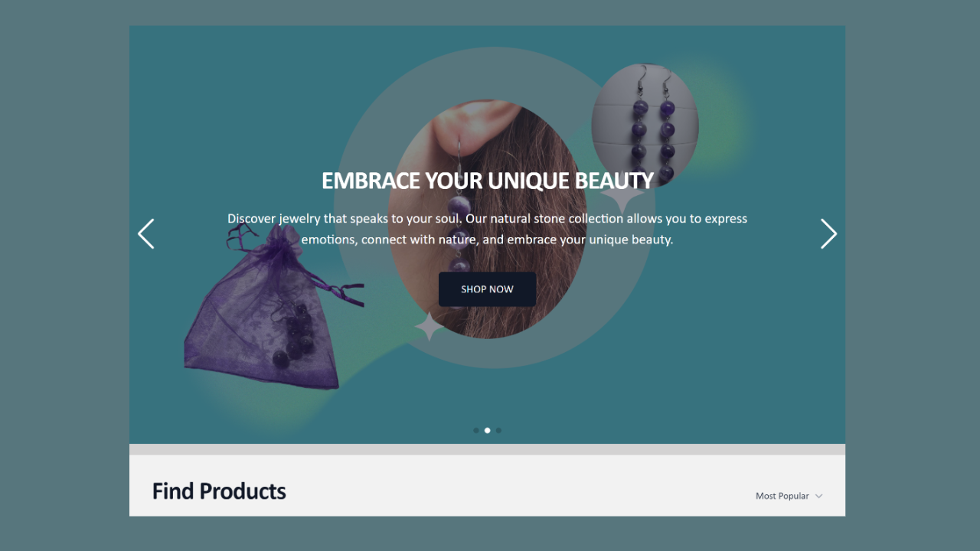
Task: Click the oval image of amethyst earring pair
Action: (645, 126)
